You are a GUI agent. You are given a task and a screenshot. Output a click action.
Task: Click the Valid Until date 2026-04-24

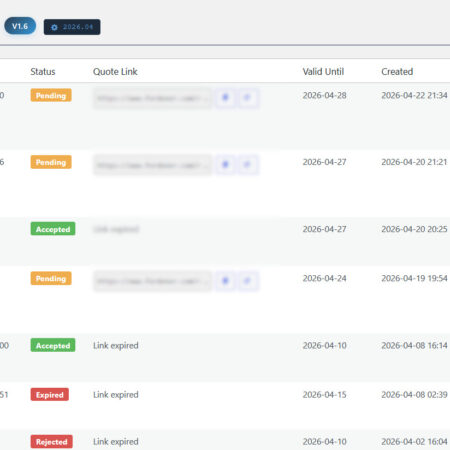pyautogui.click(x=324, y=278)
